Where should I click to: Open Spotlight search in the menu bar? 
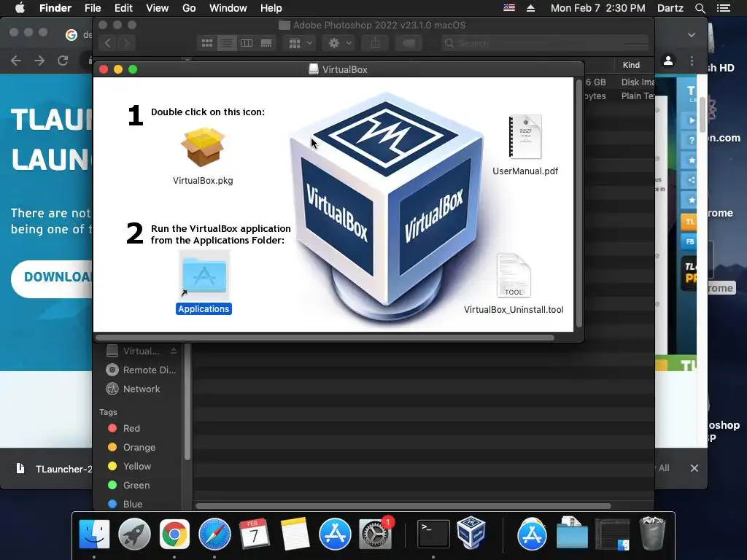(700, 8)
